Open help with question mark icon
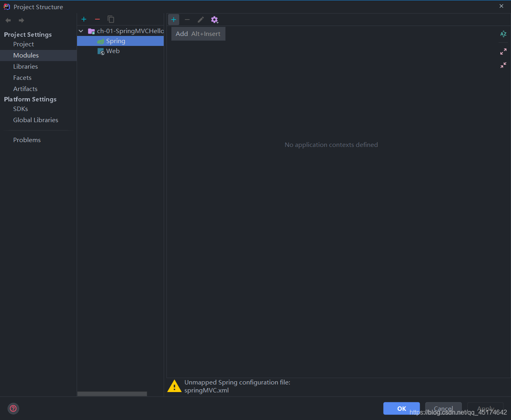511x420 pixels. pos(13,408)
